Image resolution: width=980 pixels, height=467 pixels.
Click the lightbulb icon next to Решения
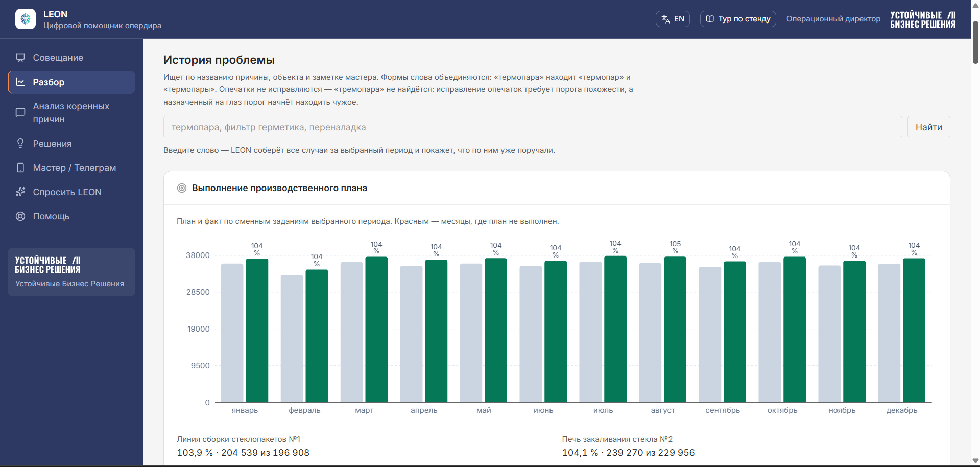point(20,143)
